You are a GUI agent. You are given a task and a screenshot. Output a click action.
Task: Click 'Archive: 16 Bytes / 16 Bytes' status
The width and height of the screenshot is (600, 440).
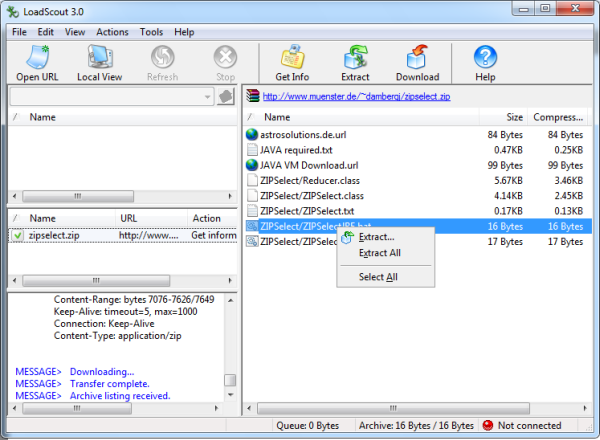[x=416, y=425]
